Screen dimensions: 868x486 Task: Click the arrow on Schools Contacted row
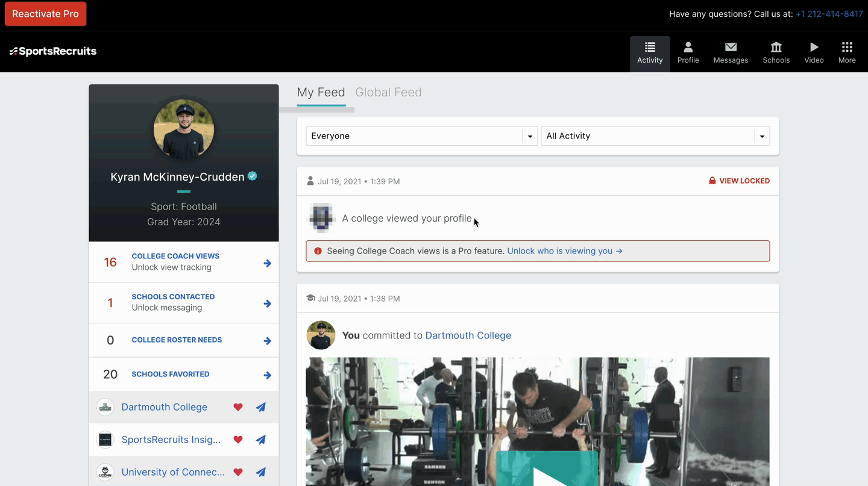pyautogui.click(x=267, y=304)
